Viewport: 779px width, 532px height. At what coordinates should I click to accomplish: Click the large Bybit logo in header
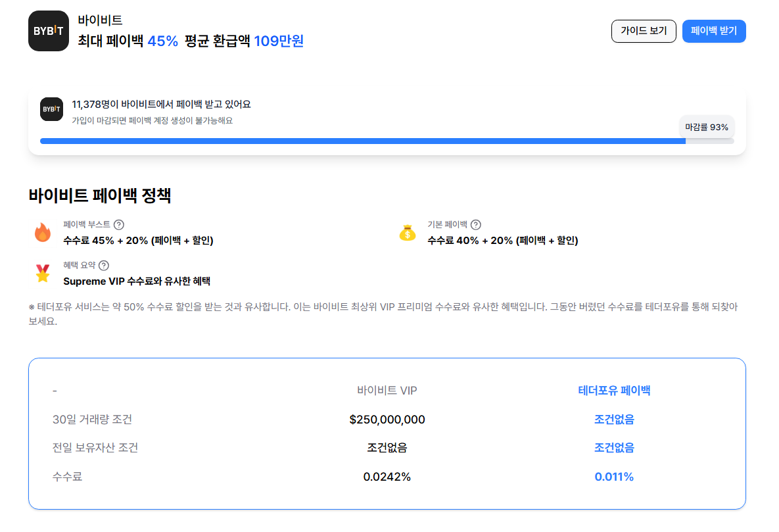click(x=48, y=31)
